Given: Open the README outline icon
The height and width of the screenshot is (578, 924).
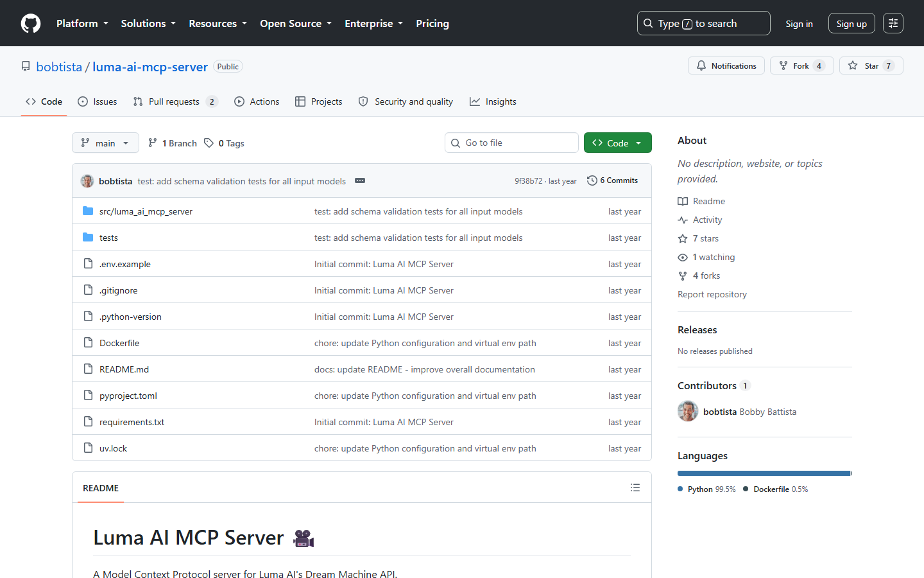Looking at the screenshot, I should click(635, 487).
